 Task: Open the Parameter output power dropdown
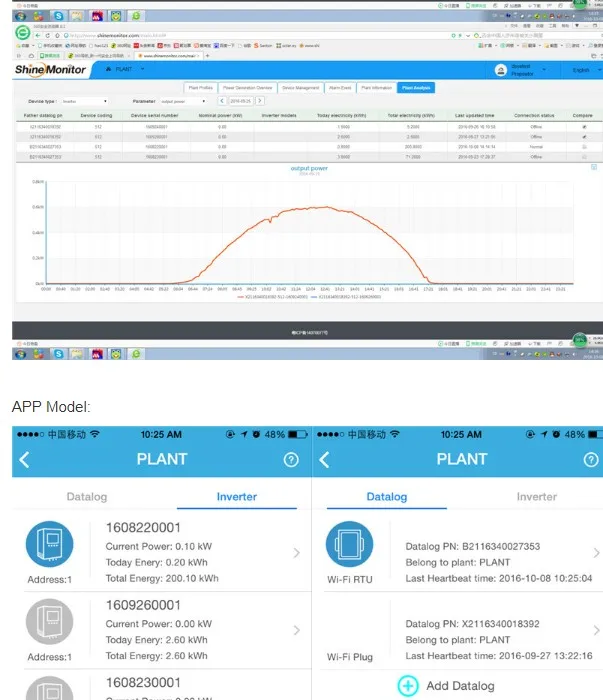point(183,101)
